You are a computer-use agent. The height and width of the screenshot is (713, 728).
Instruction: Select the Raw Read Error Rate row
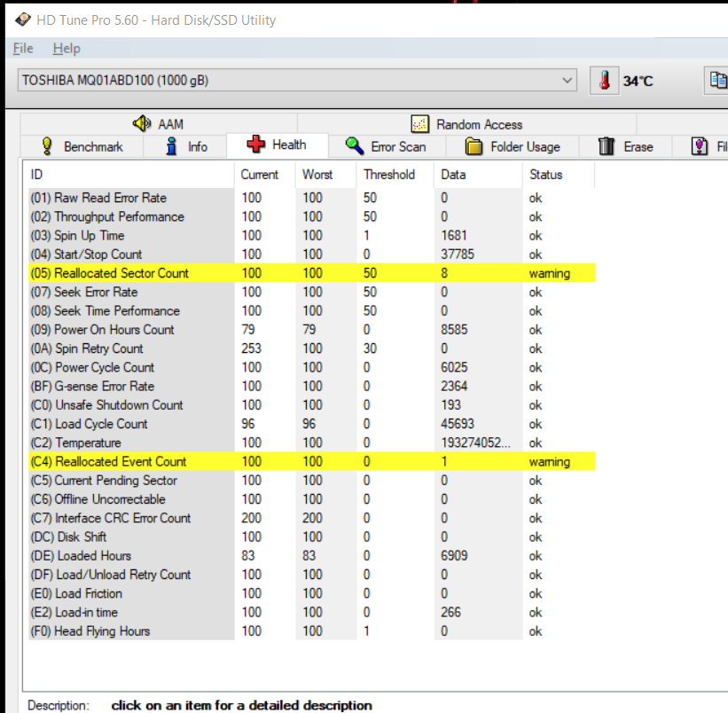coord(311,198)
